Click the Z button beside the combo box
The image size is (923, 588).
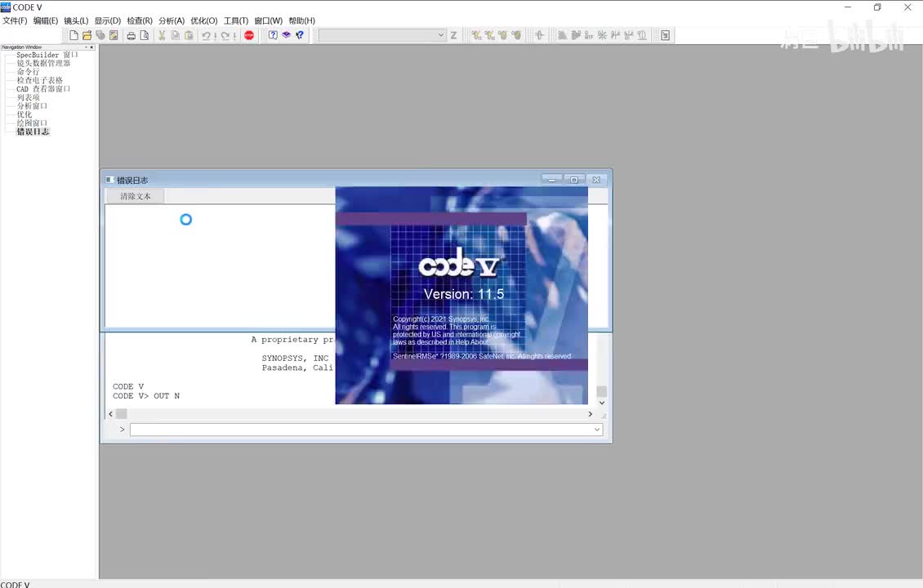tap(453, 35)
